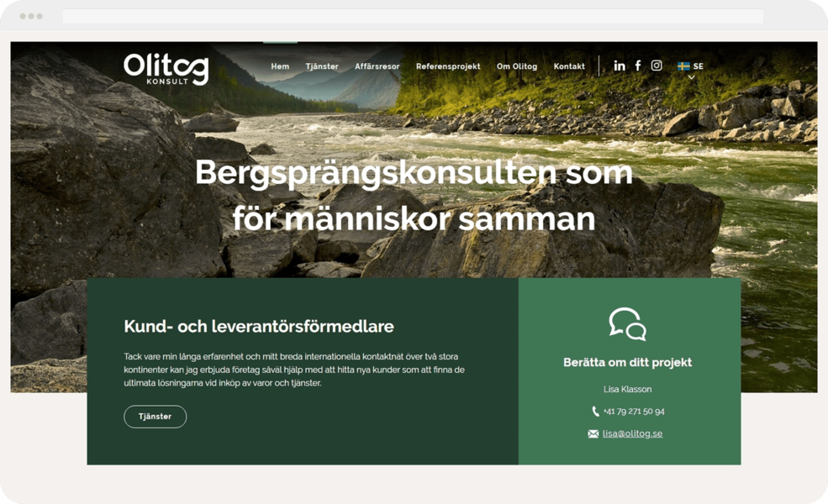Click the outlined Tjänster button

156,417
